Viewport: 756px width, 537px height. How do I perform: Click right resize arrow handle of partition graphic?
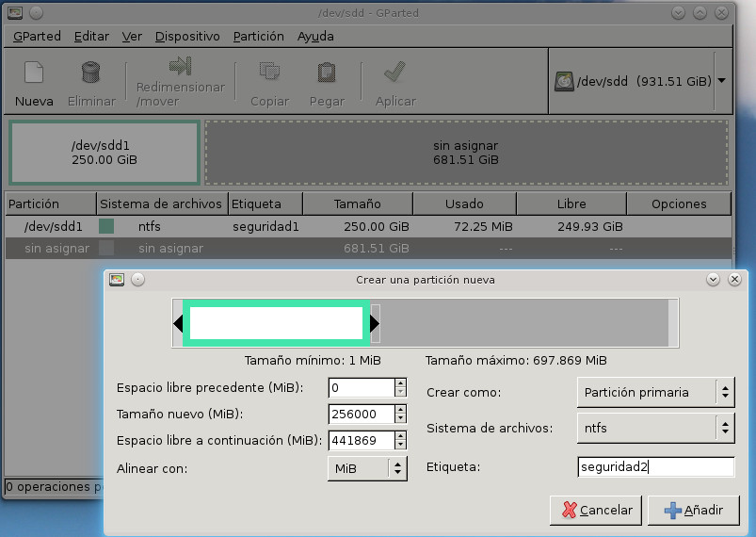375,323
